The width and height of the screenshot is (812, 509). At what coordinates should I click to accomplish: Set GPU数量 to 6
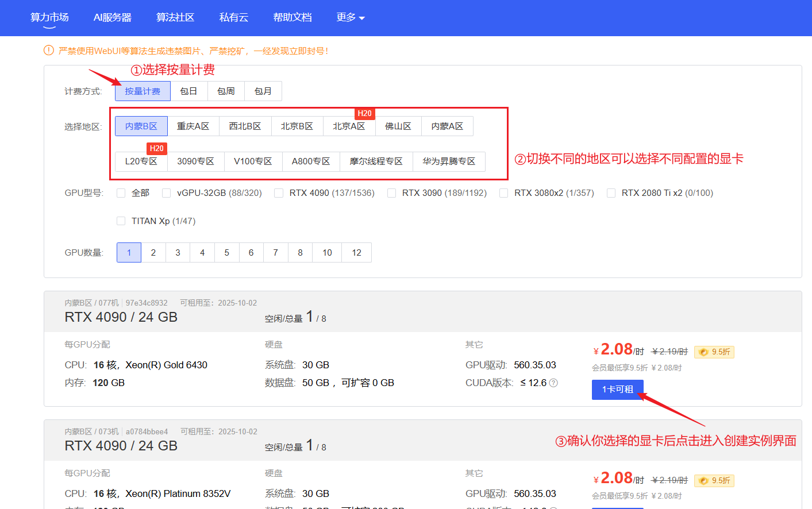(251, 253)
